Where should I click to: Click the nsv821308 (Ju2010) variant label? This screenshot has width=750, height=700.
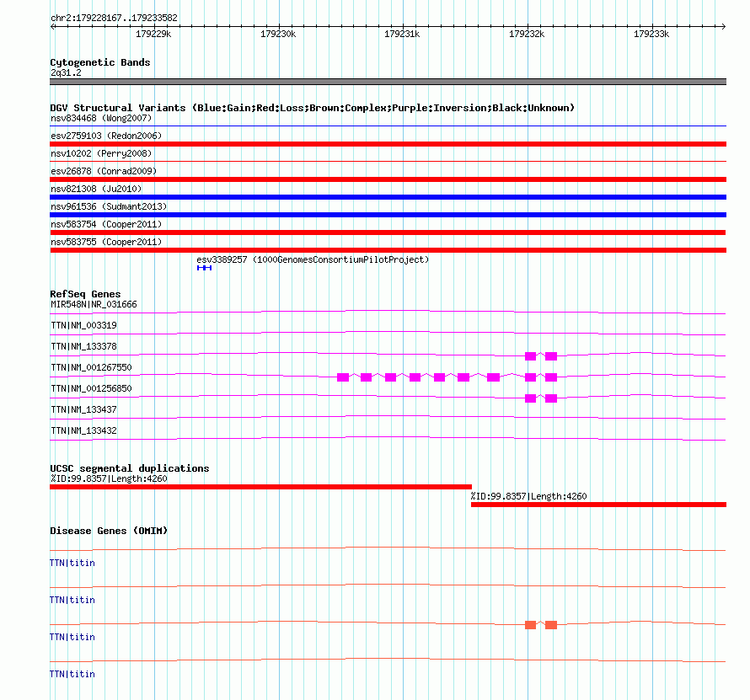96,189
